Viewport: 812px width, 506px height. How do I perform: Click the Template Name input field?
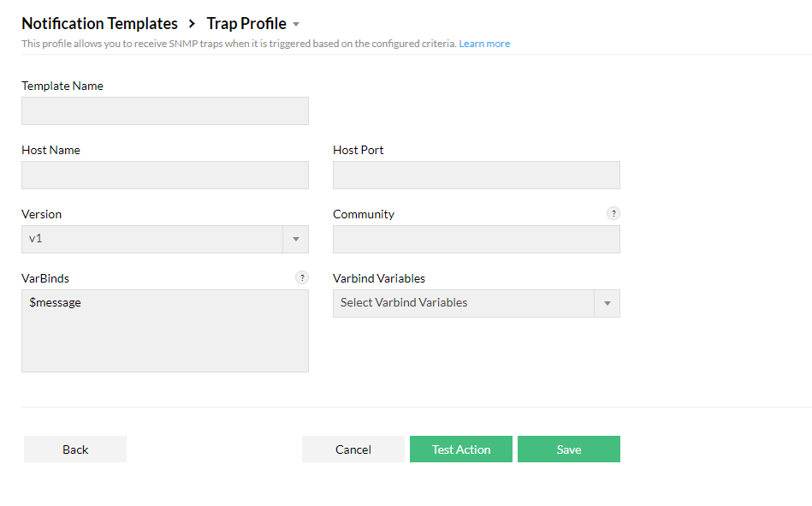click(x=164, y=110)
